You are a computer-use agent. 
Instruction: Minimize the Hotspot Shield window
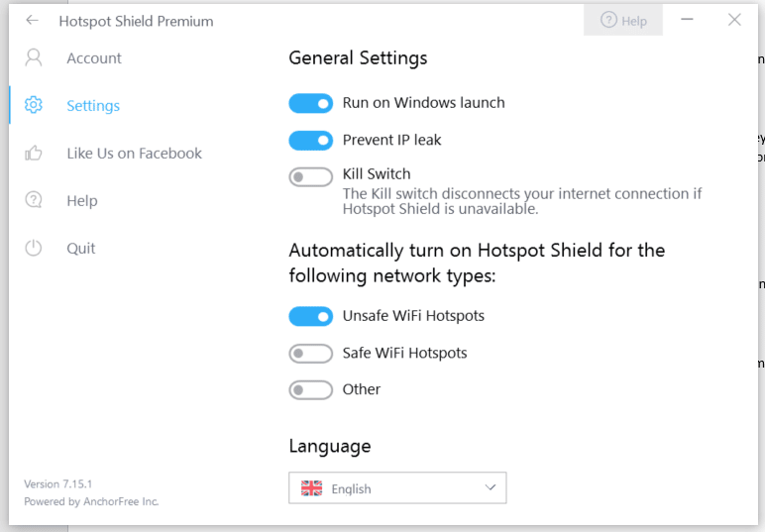(687, 20)
